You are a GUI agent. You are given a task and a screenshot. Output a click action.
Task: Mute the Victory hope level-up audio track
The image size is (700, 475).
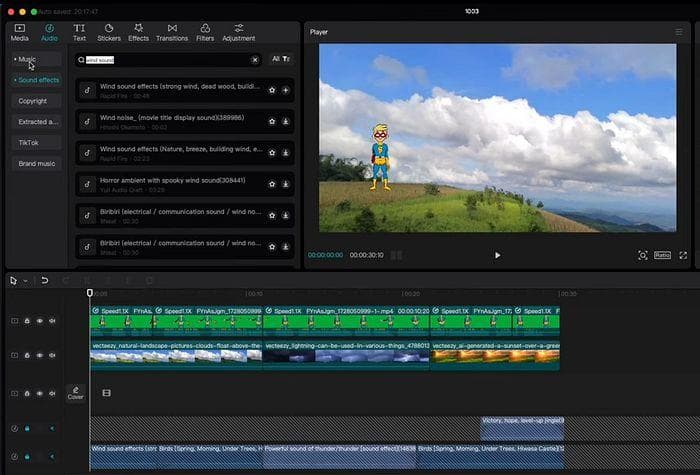(x=52, y=429)
